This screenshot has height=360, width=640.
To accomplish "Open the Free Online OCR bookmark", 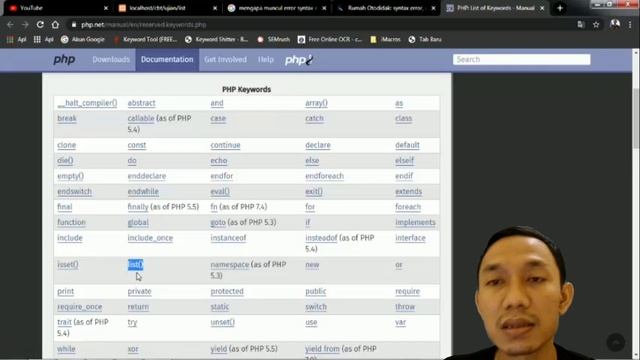I will click(330, 40).
